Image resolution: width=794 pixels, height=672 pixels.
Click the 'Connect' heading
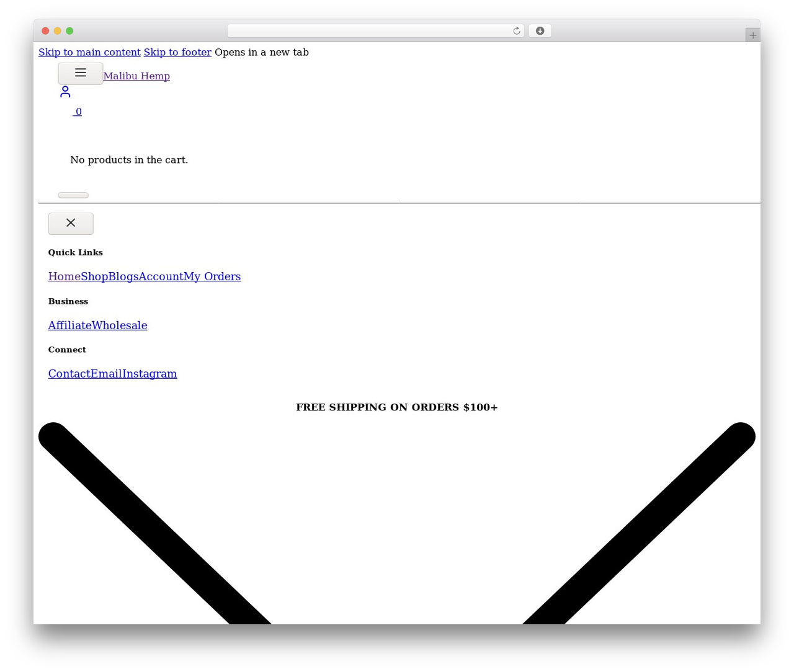[x=67, y=350]
